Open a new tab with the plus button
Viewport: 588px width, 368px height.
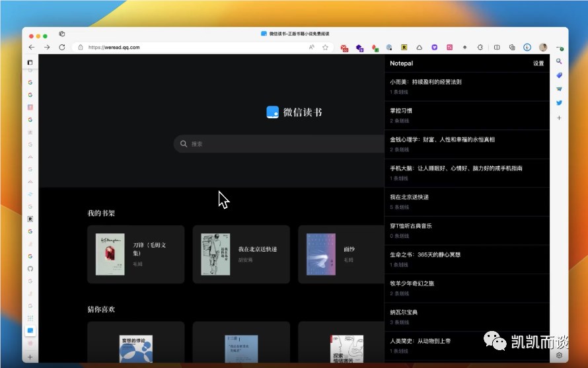click(30, 357)
